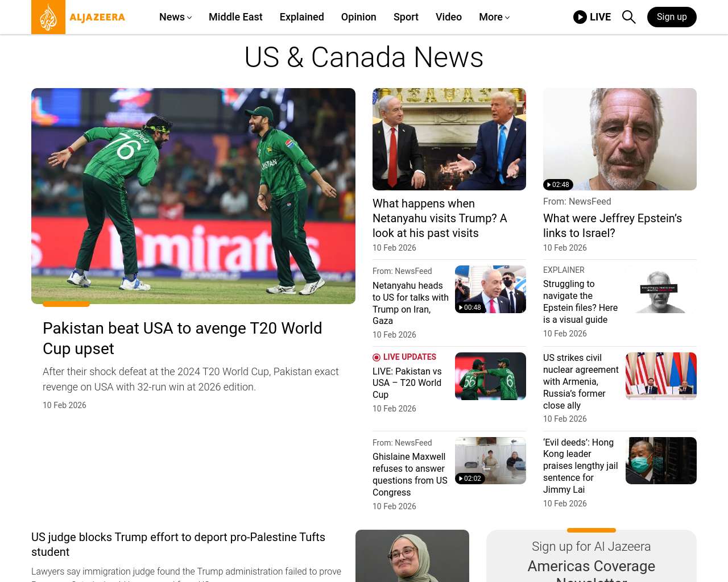Image resolution: width=728 pixels, height=582 pixels.
Task: Play the 02:48 Epstein video badge
Action: (558, 185)
